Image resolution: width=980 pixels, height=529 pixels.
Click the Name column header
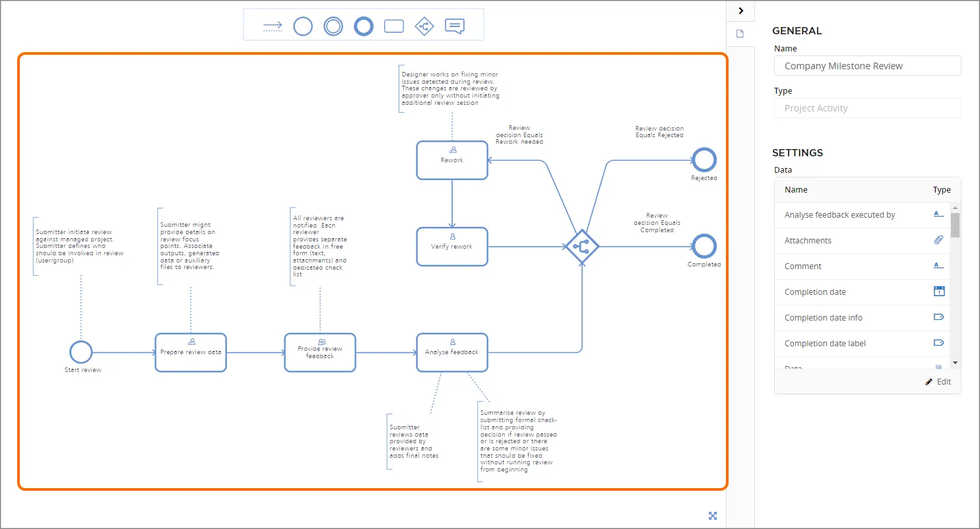tap(796, 190)
